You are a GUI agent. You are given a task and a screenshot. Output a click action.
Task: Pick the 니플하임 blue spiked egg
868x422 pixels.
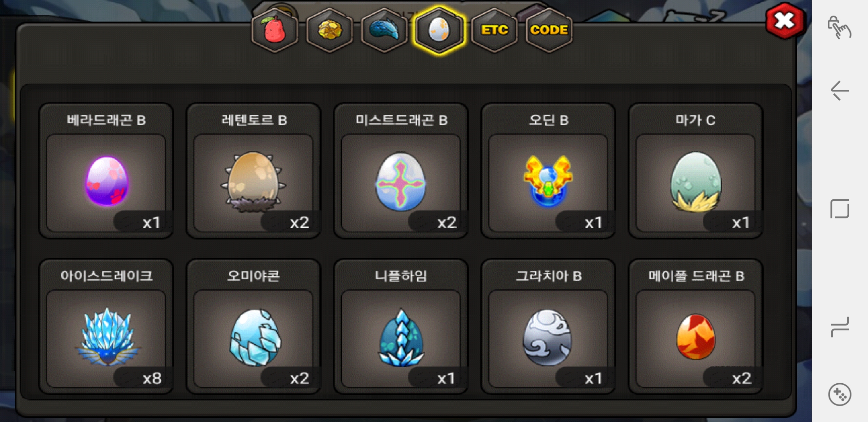click(x=401, y=326)
